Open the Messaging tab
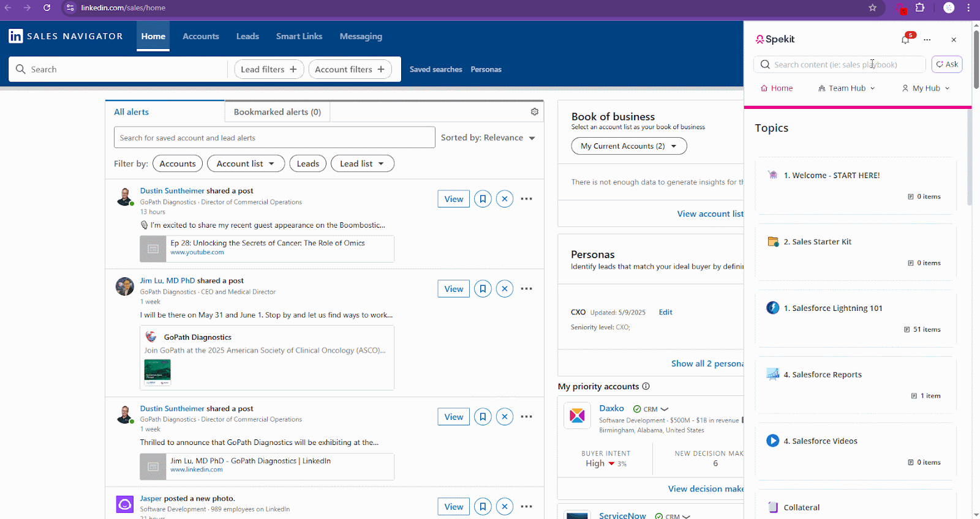The height and width of the screenshot is (519, 980). [361, 36]
